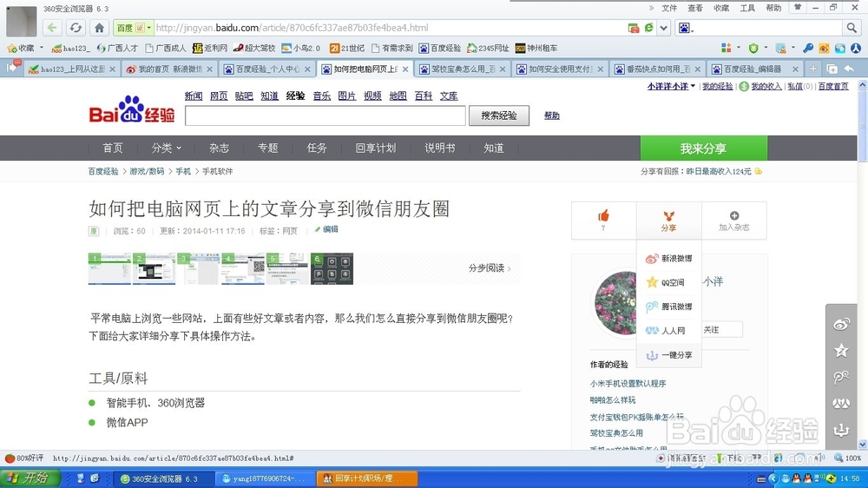Click the 文库 link above search
Viewport: 868px width, 488px height.
coord(449,96)
